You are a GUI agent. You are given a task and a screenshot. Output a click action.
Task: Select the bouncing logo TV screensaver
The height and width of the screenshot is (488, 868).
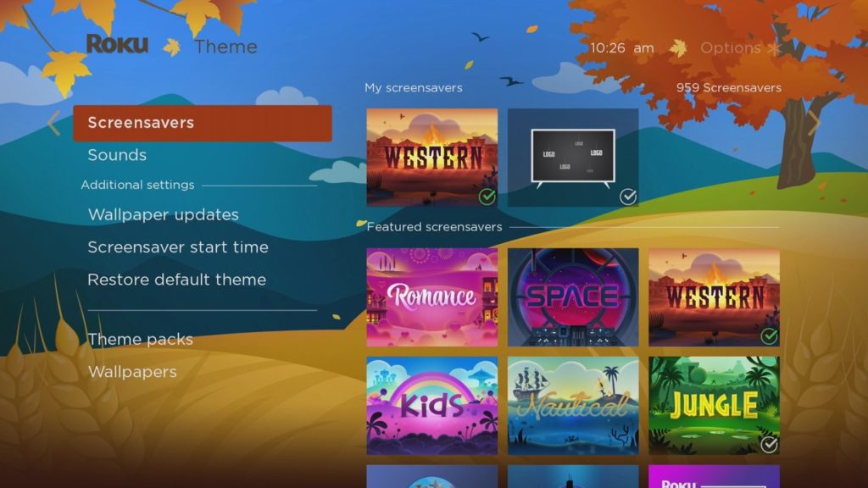point(573,158)
